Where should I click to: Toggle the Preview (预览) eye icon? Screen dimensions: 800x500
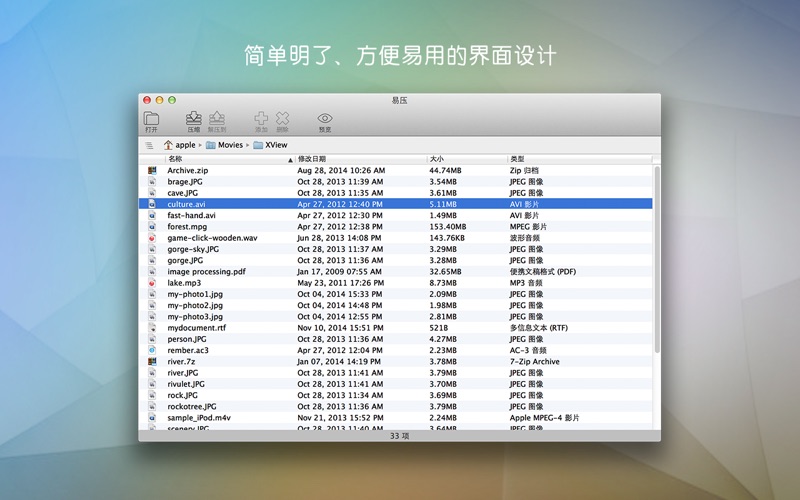[325, 120]
